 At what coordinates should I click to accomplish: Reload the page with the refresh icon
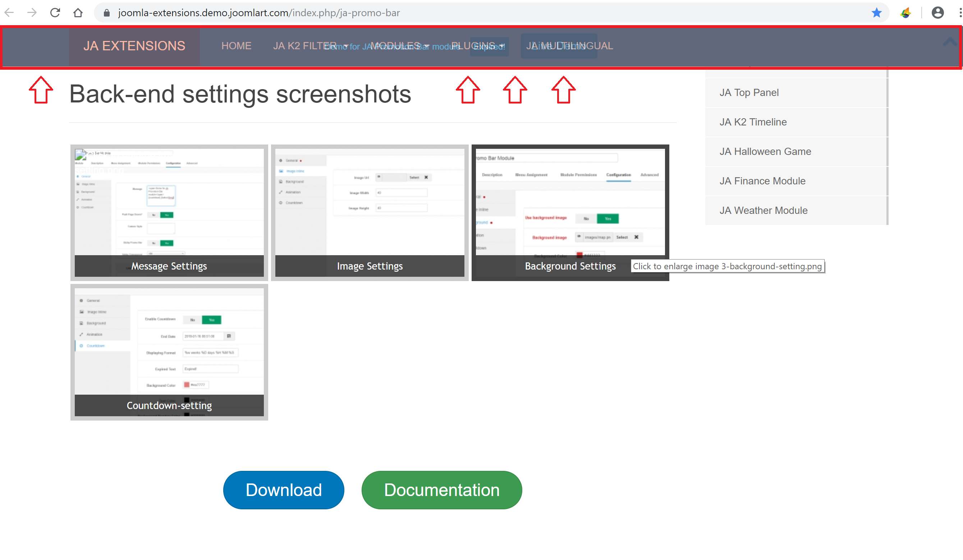coord(55,13)
